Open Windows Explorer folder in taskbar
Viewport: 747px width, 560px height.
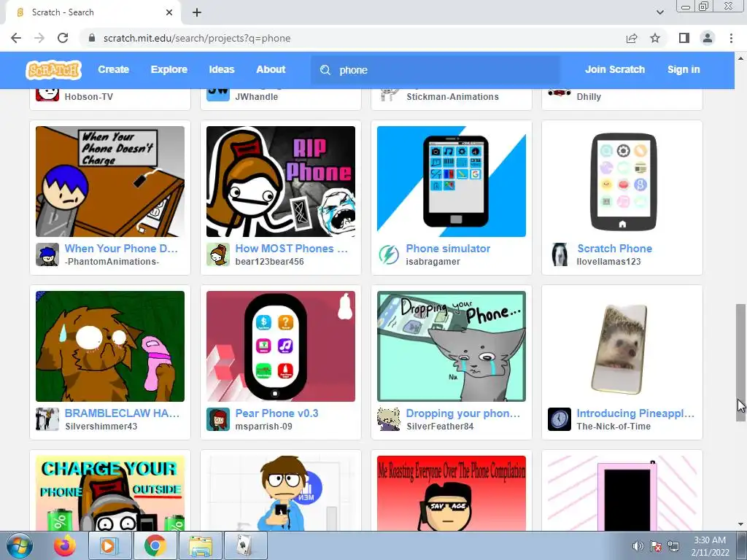(x=201, y=545)
